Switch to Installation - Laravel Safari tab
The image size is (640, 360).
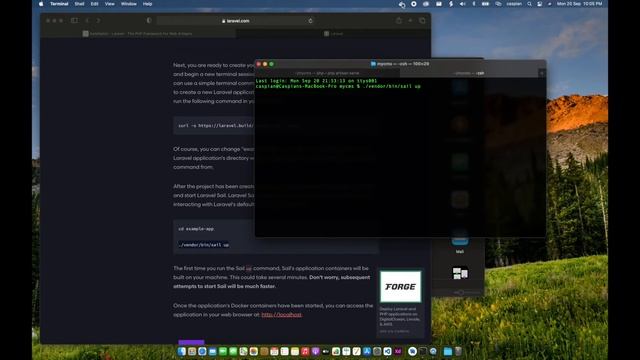point(138,33)
